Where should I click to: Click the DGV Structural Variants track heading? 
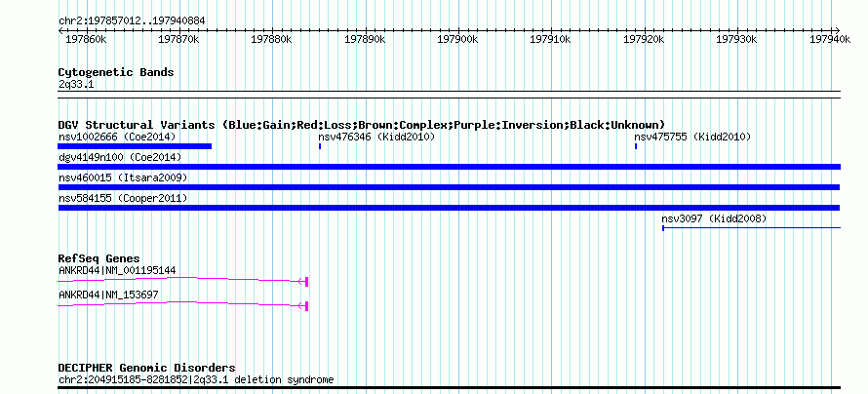[x=362, y=125]
